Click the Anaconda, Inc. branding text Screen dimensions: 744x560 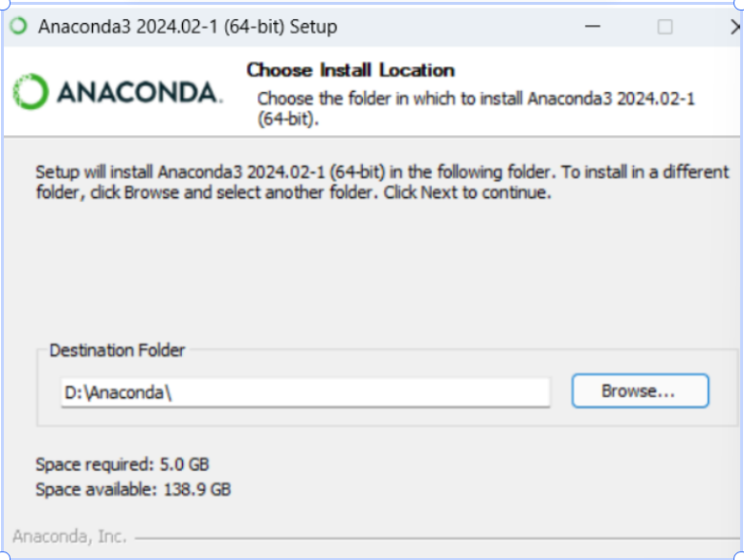coord(70,536)
